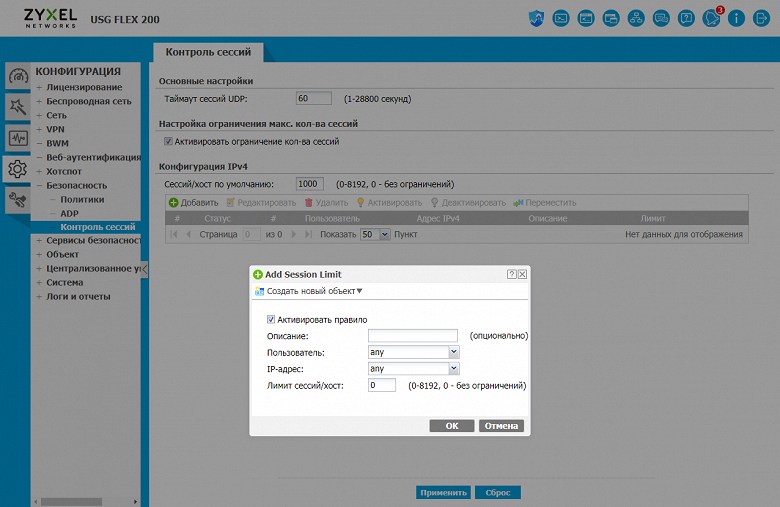
Task: Open the Maintenance tools sidebar icon
Action: pyautogui.click(x=18, y=200)
